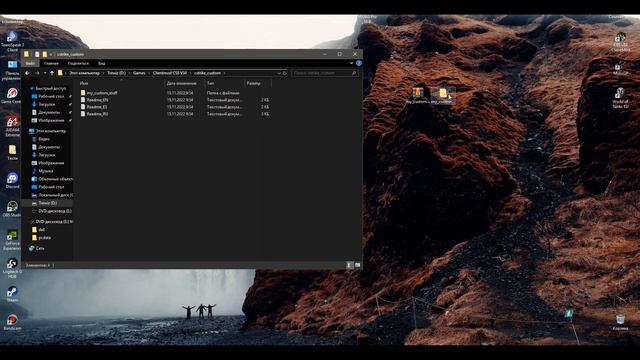The height and width of the screenshot is (360, 640).
Task: Open Объемные объекты in the navigation pane
Action: pyautogui.click(x=52, y=179)
